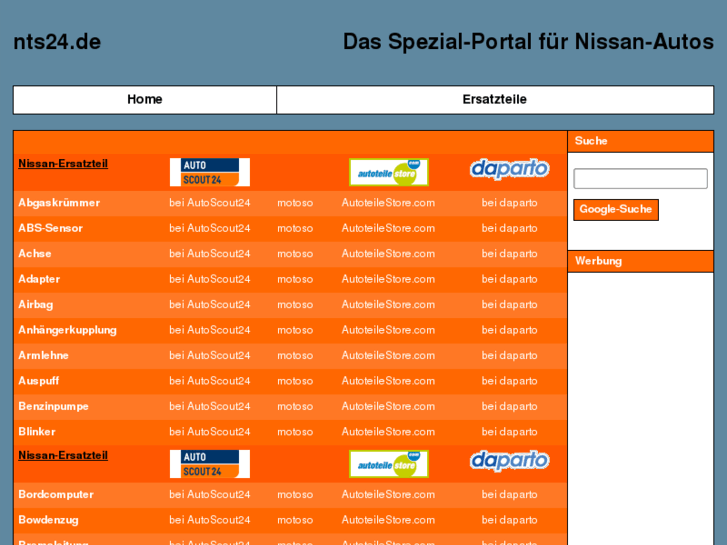The image size is (727, 545).
Task: Open the Ersatzteile navigation tab
Action: click(495, 99)
